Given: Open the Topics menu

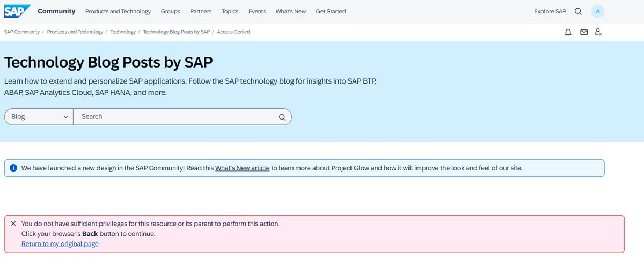Looking at the screenshot, I should click(x=230, y=11).
